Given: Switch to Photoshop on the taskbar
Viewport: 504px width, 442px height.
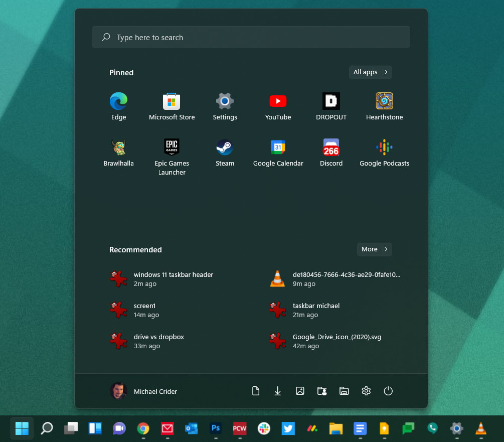Looking at the screenshot, I should 216,428.
